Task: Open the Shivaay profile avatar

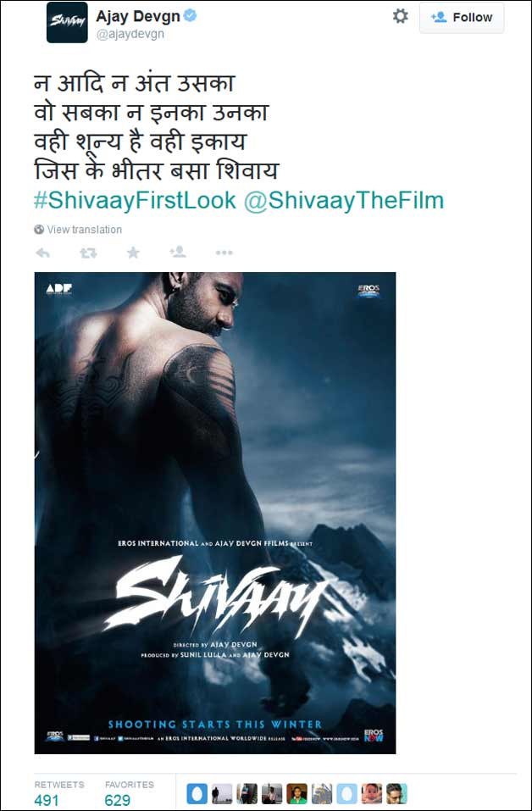Action: tap(67, 22)
